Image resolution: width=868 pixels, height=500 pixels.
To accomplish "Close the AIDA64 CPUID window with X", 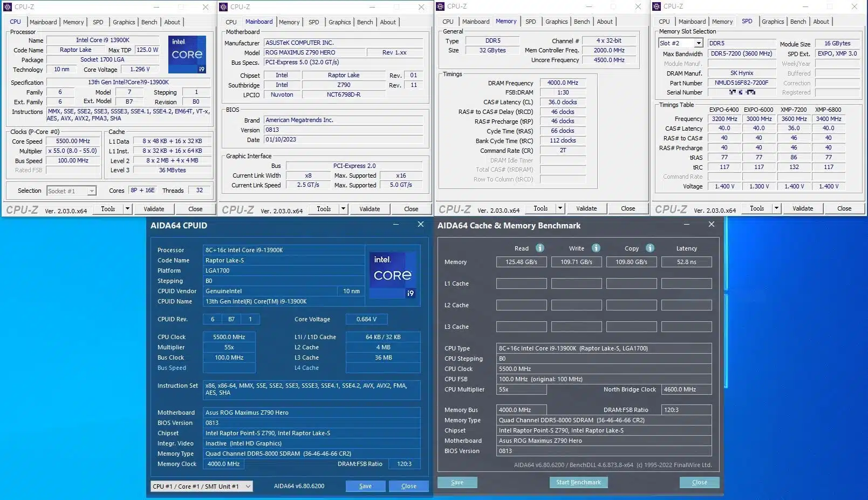I will (421, 224).
